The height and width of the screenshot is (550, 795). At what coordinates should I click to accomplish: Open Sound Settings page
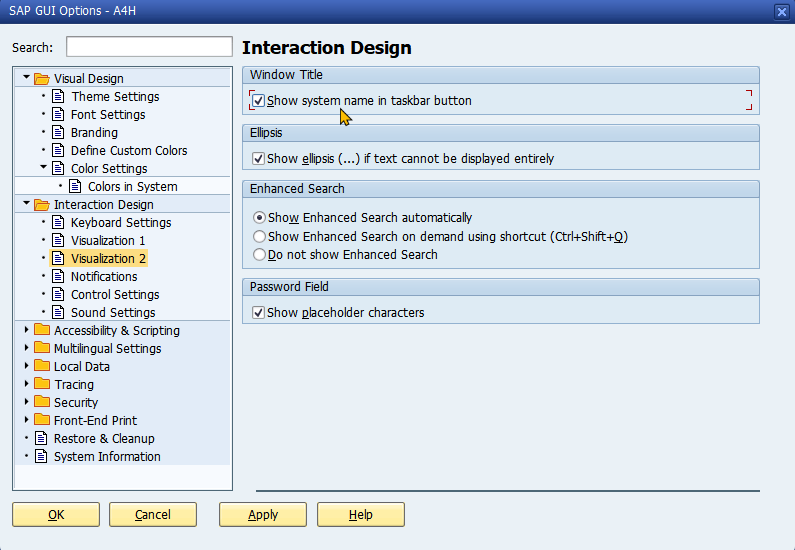pos(113,312)
